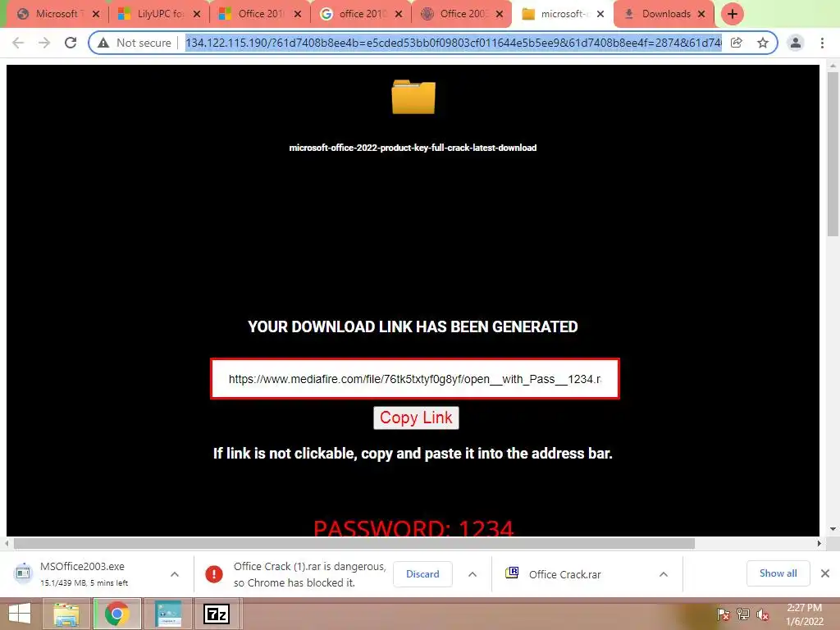
Task: Click the Copy Link button
Action: [416, 418]
